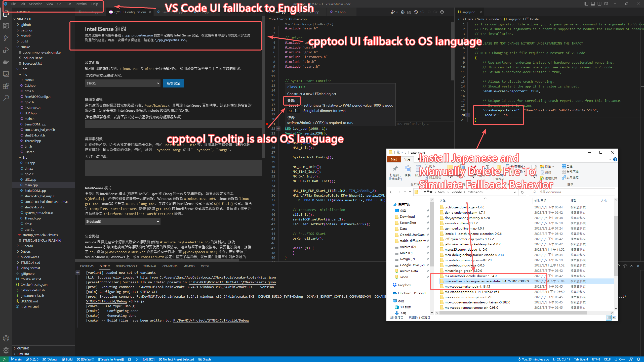The image size is (644, 362).
Task: Click the Search magnifier in activity bar
Action: (6, 98)
